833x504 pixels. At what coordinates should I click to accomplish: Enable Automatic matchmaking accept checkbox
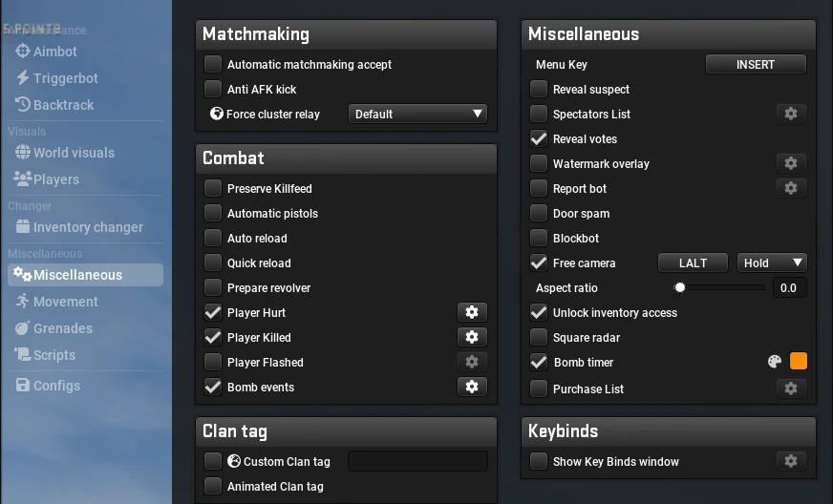pyautogui.click(x=213, y=64)
